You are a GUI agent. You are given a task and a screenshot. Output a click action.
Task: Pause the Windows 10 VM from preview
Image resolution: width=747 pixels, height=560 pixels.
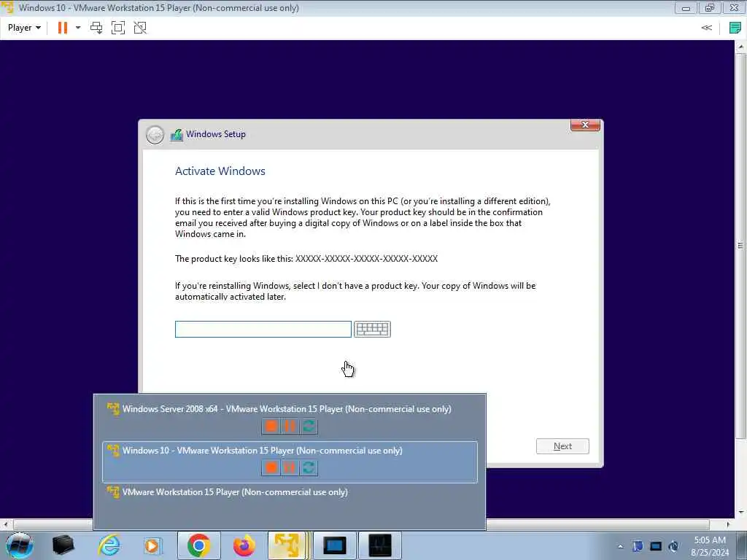pos(290,467)
